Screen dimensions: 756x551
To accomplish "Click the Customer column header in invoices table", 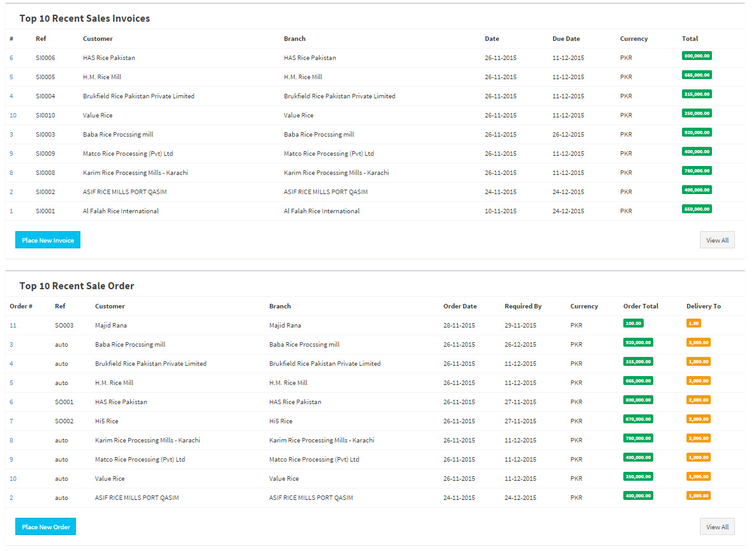I will click(98, 38).
